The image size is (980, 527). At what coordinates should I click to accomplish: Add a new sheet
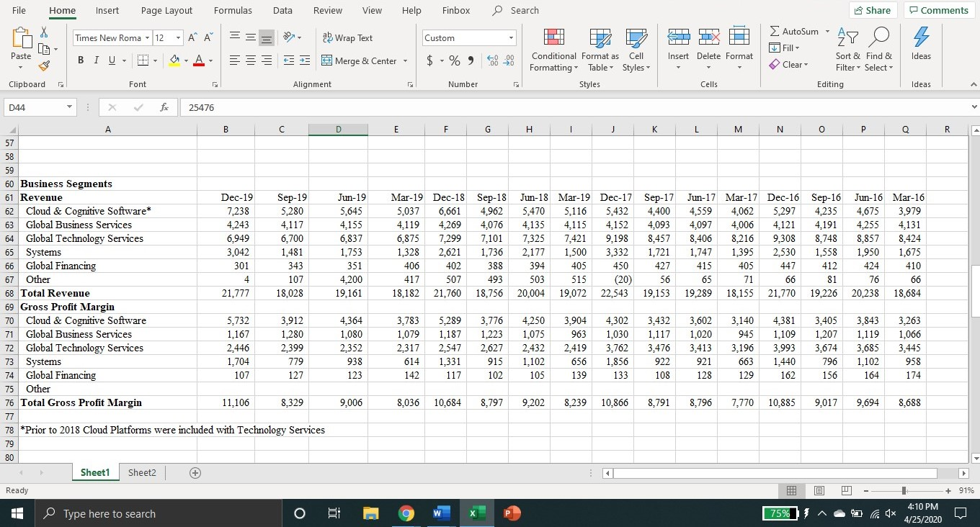pos(194,473)
